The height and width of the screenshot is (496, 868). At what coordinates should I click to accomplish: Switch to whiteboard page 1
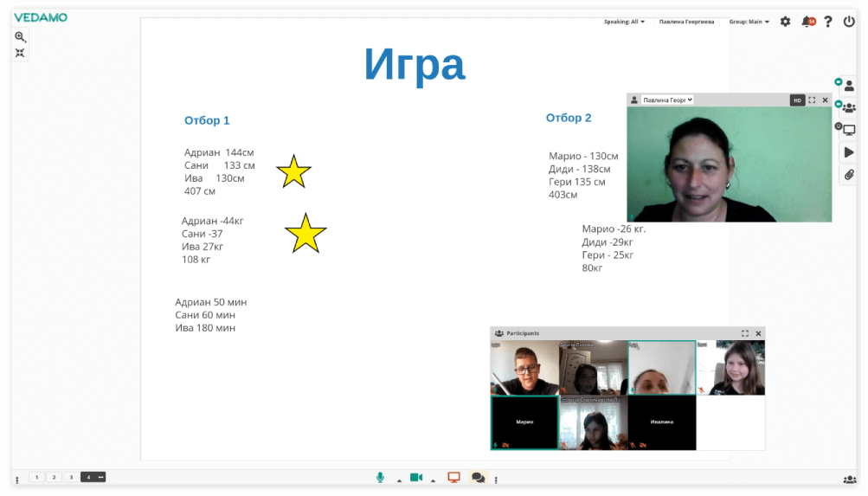click(36, 477)
